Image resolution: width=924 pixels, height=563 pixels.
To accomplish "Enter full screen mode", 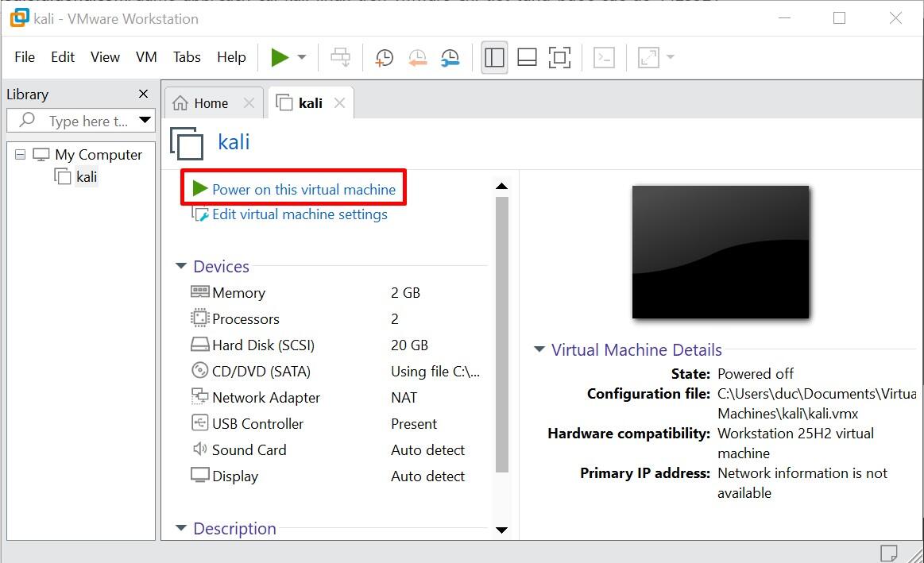I will (x=559, y=57).
